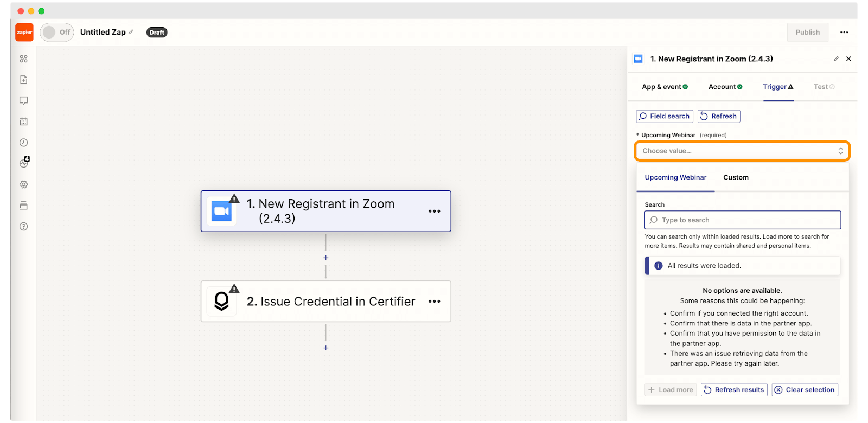Click the Zapier home logo

(x=24, y=33)
